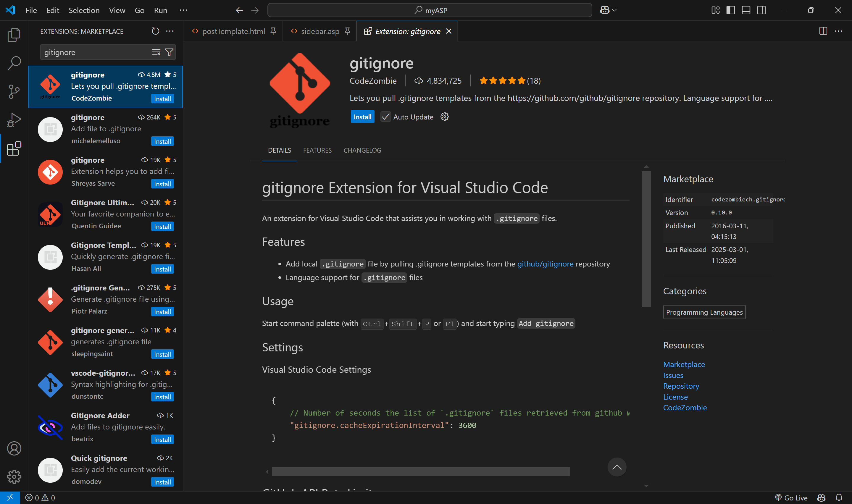Viewport: 852px width, 504px height.
Task: Open the Source Control view
Action: [x=14, y=92]
